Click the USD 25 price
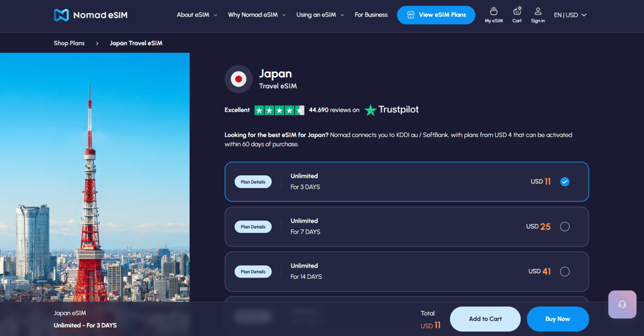644x336 pixels. click(538, 227)
